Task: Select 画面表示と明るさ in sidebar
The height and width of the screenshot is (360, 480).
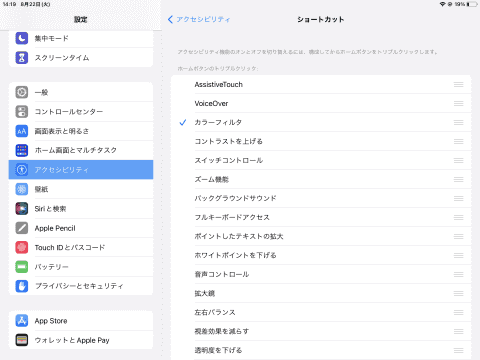Action: [81, 131]
